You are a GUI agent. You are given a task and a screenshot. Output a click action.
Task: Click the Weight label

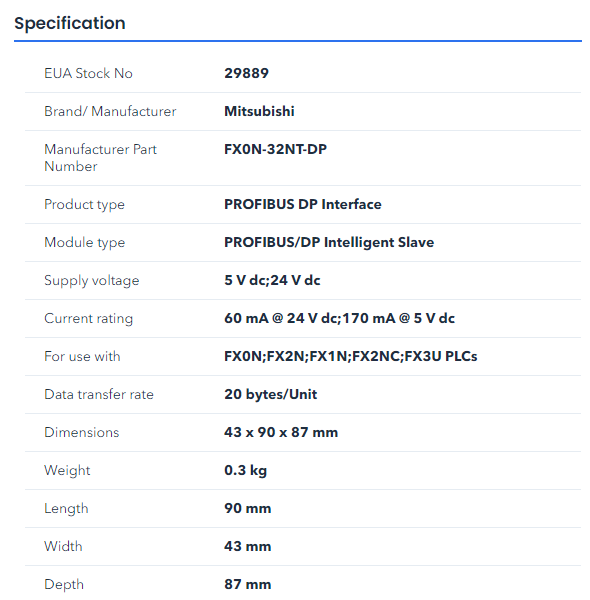click(67, 471)
